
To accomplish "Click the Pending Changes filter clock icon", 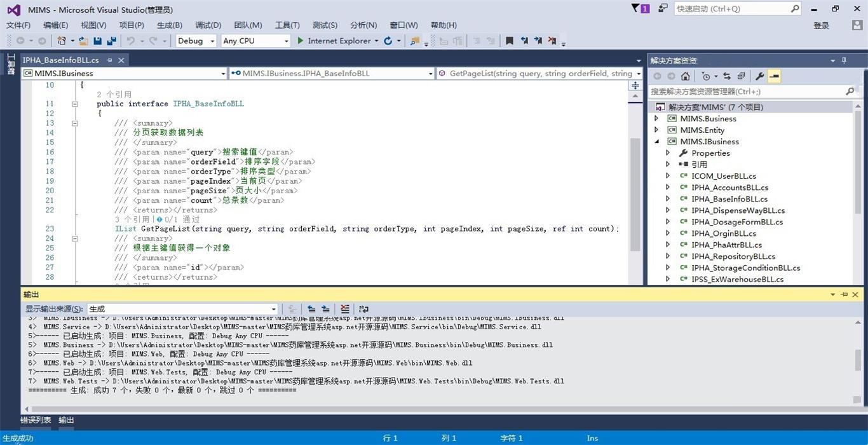I will tap(706, 76).
